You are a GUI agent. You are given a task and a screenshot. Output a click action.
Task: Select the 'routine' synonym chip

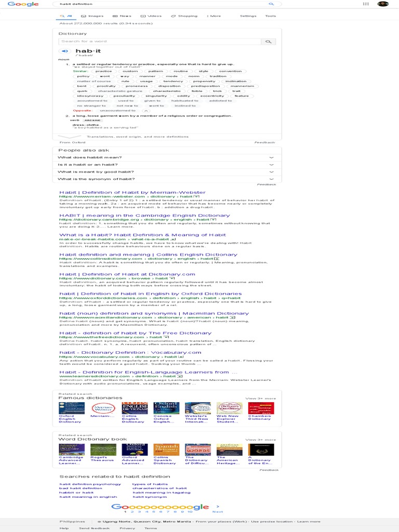[180, 71]
